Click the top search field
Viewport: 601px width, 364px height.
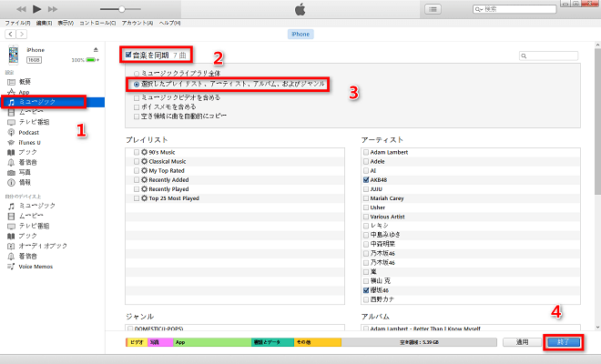(514, 9)
